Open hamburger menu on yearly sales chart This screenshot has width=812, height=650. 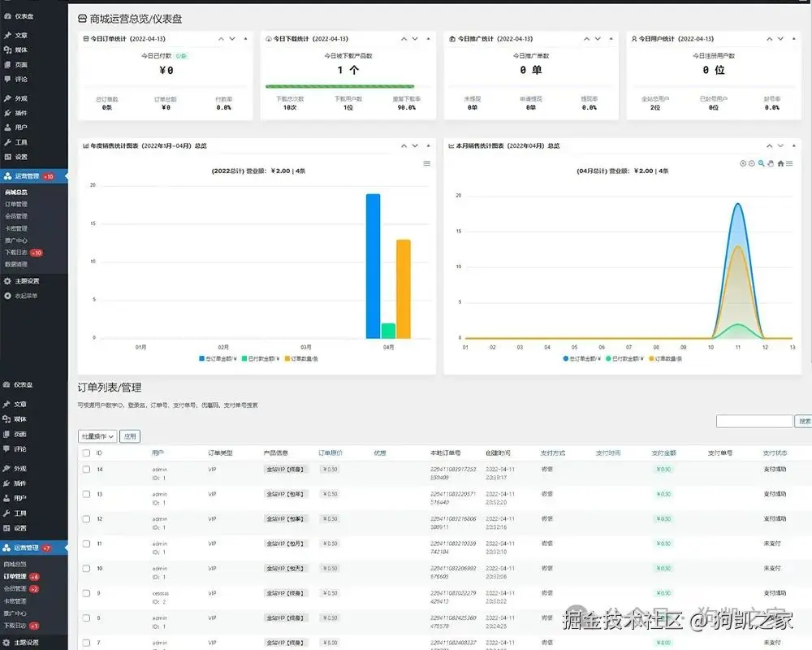pos(427,163)
